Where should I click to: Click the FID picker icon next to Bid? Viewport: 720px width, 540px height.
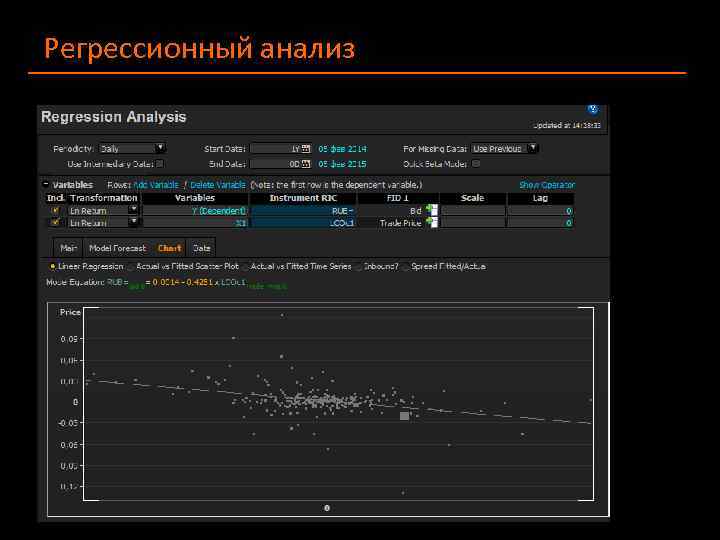tap(432, 210)
